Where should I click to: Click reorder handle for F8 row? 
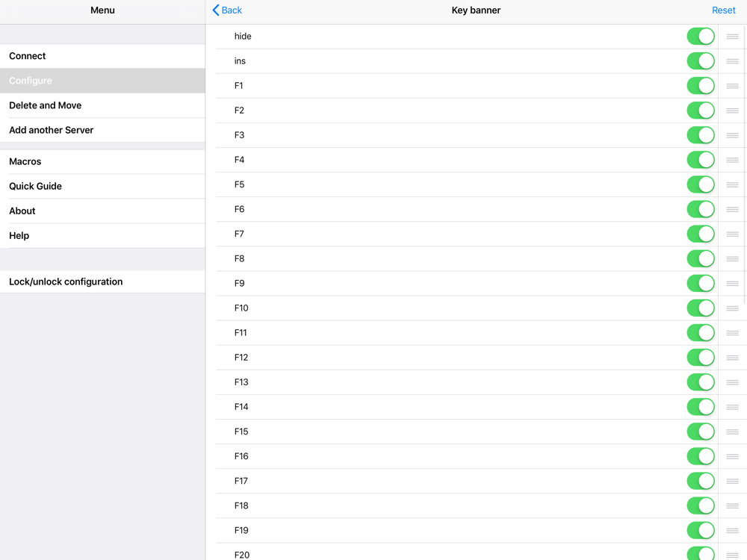(x=732, y=258)
